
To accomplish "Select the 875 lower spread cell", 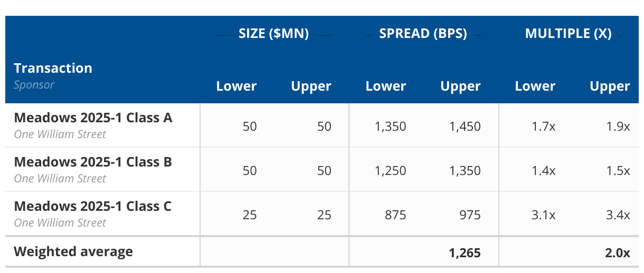I will tap(396, 215).
